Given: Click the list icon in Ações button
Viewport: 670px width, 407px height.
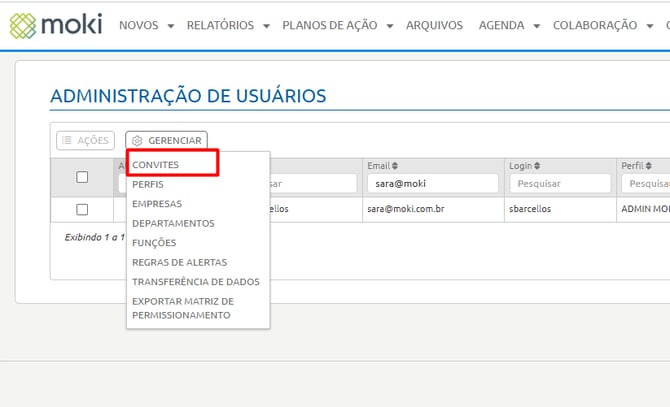Looking at the screenshot, I should click(67, 141).
